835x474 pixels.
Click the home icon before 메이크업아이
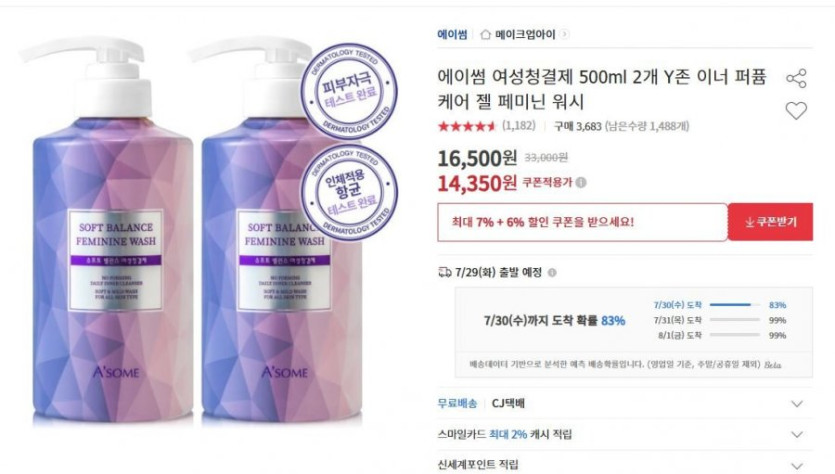click(x=485, y=35)
